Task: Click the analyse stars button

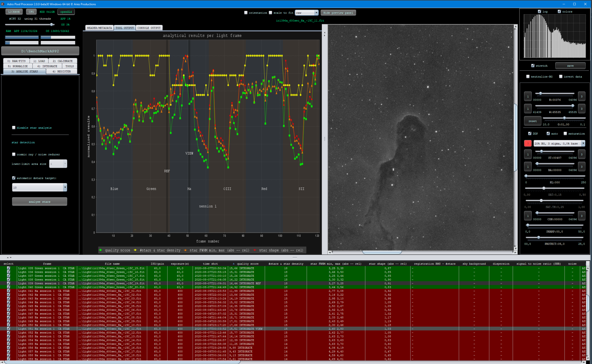Action: pyautogui.click(x=39, y=202)
